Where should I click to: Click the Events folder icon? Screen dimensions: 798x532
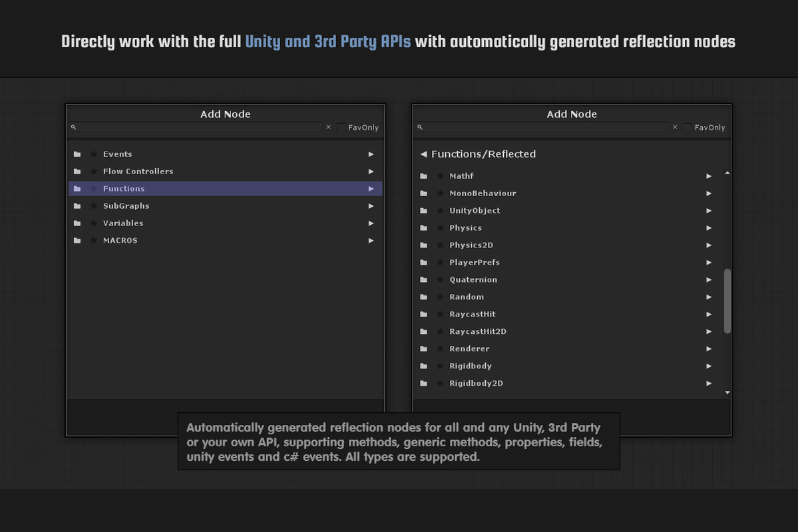coord(77,154)
